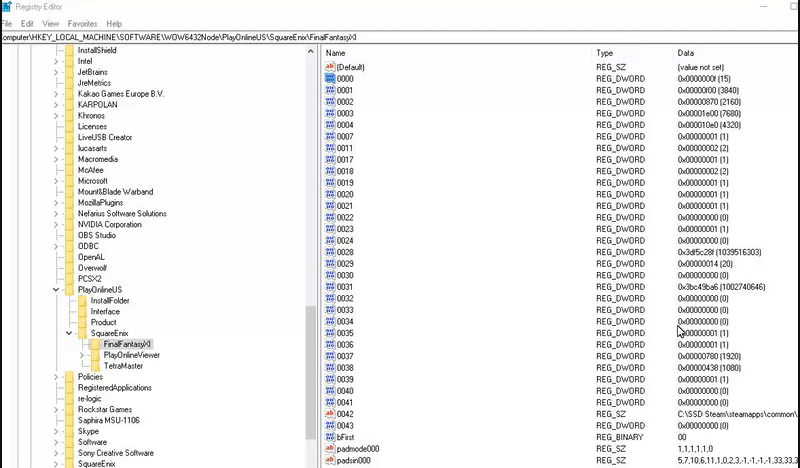Image resolution: width=800 pixels, height=468 pixels.
Task: Expand the Khronos tree node
Action: 56,115
